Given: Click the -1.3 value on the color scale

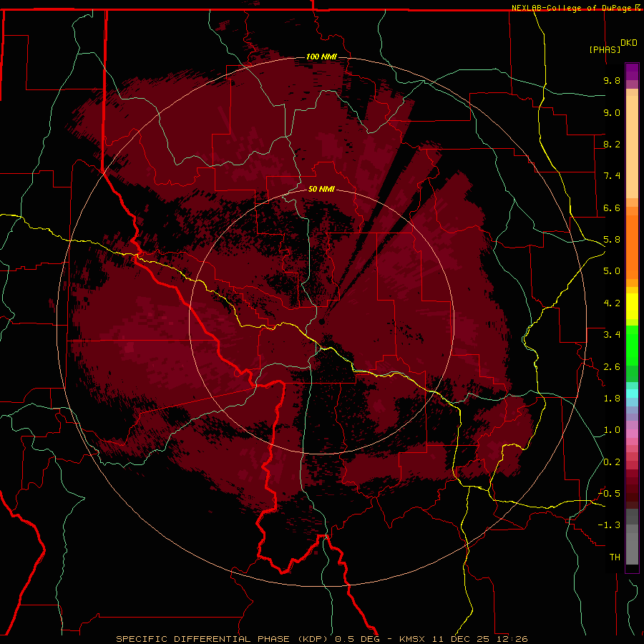Looking at the screenshot, I should coord(610,525).
